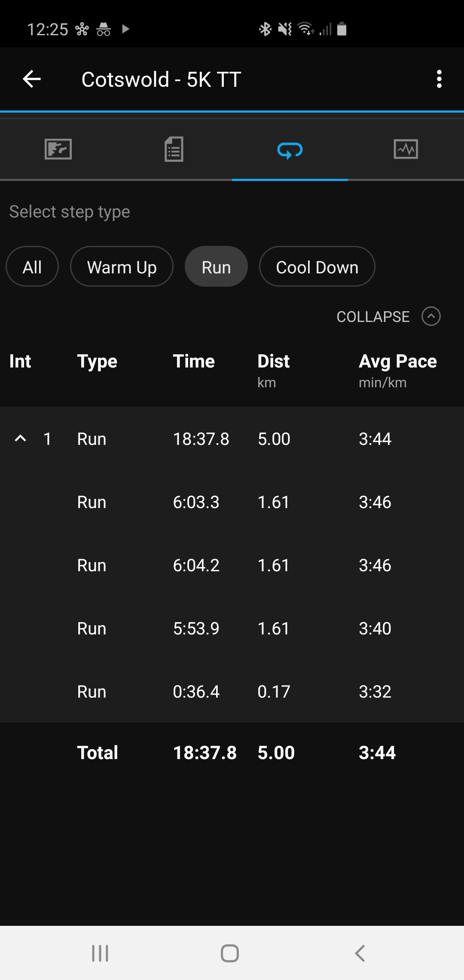Open the charts graph tab icon

tap(406, 150)
